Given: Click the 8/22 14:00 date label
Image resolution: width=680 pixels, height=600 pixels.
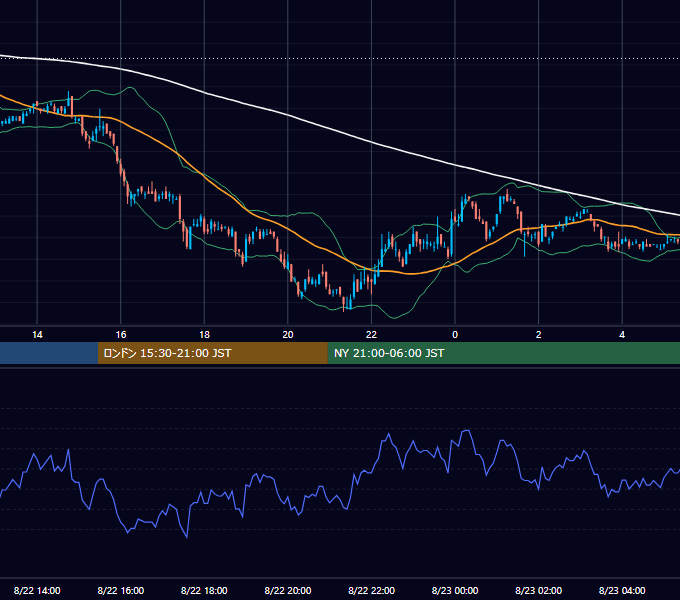Looking at the screenshot, I should 37,590.
